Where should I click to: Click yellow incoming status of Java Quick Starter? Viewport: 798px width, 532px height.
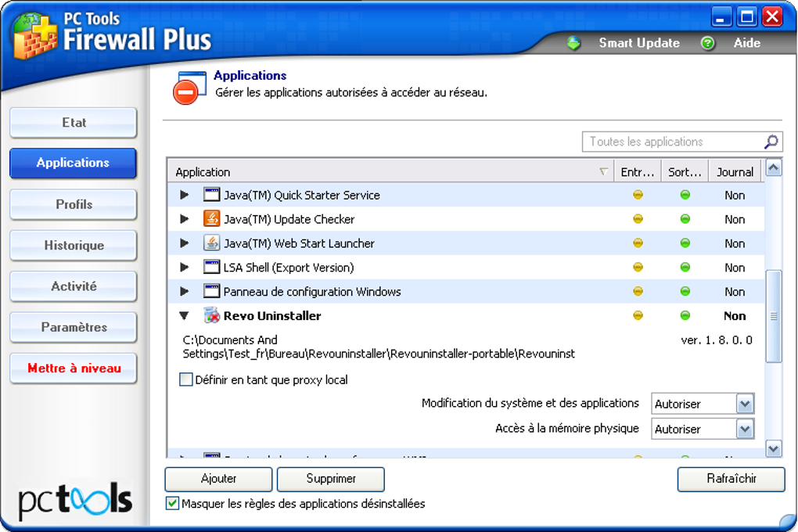638,195
